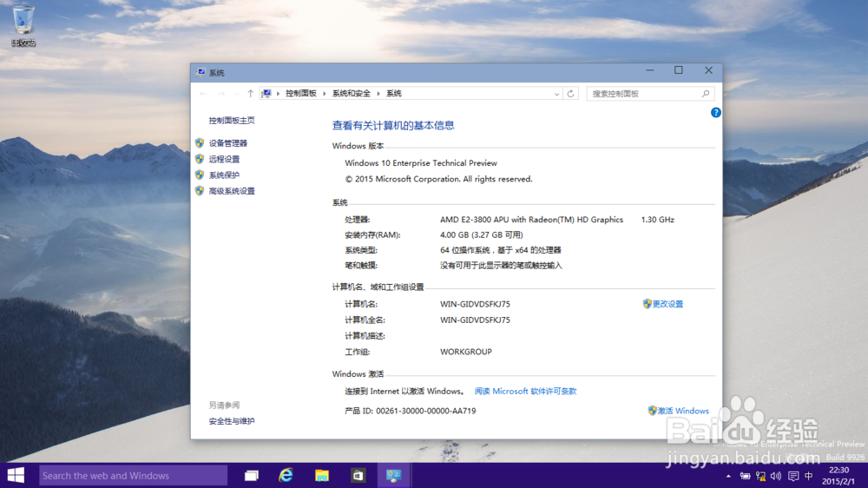Open the volume icon in system tray
868x488 pixels.
[x=776, y=476]
